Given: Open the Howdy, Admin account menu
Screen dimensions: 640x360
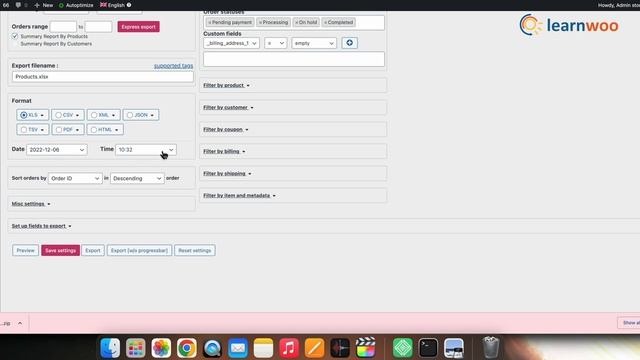Looking at the screenshot, I should click(x=619, y=5).
